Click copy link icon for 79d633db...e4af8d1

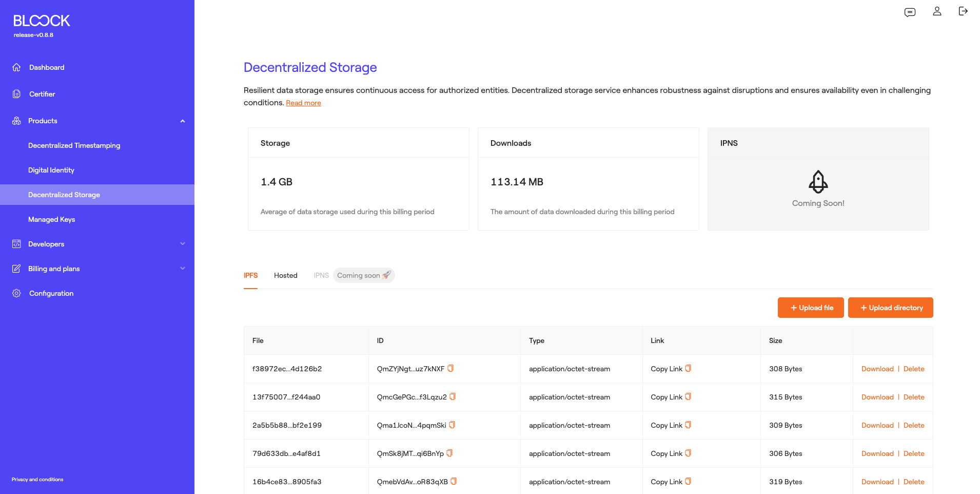pos(688,453)
